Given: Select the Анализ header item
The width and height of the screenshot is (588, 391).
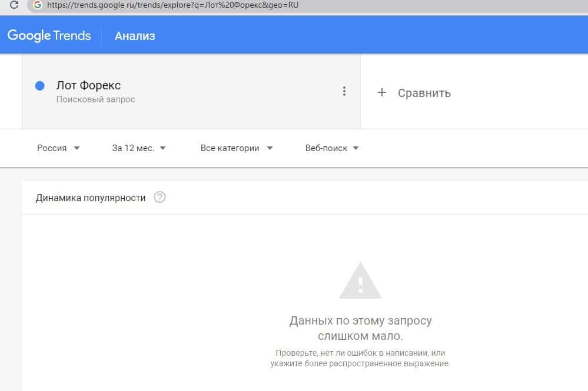Looking at the screenshot, I should (135, 36).
